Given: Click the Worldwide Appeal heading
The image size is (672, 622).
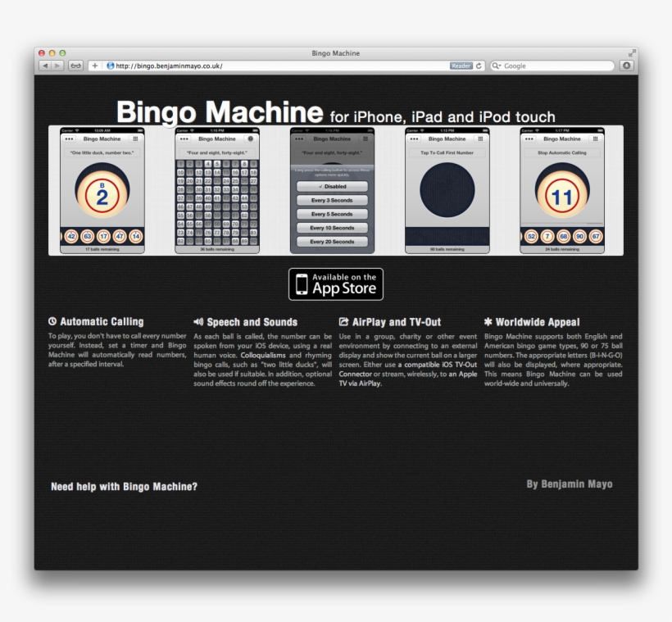Looking at the screenshot, I should click(x=538, y=322).
